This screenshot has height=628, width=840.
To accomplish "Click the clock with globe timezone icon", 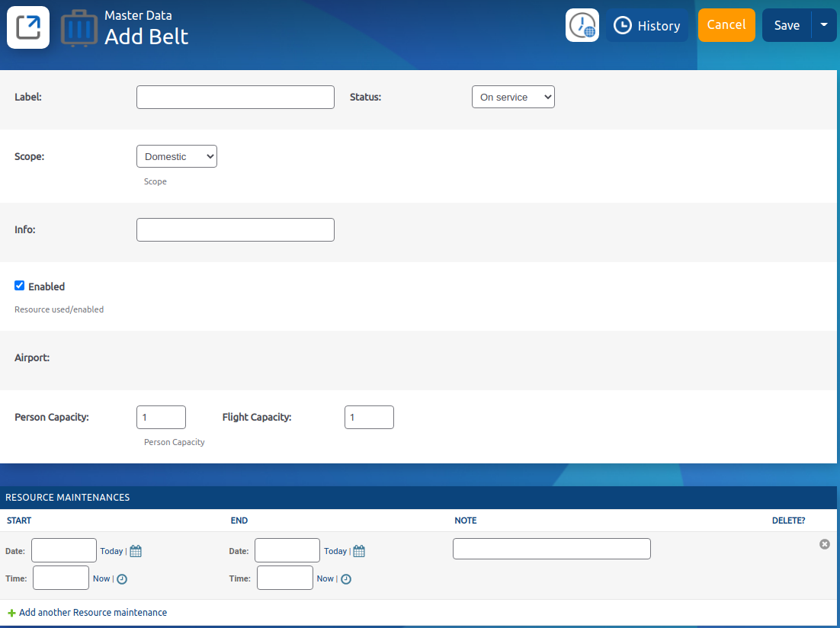I will click(582, 25).
